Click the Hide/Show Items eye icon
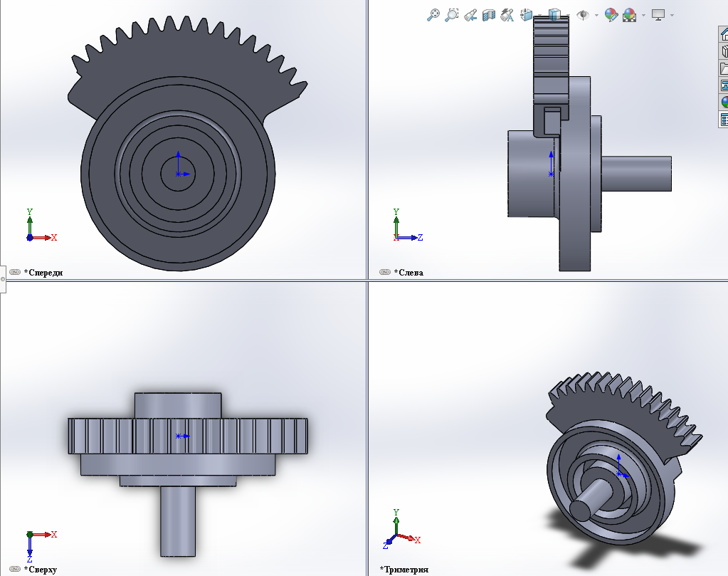 582,15
